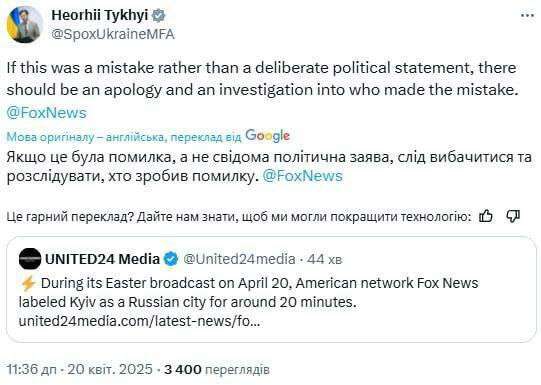Viewport: 541px width, 385px height.
Task: Open the united24media.com/latest-news link
Action: point(139,321)
